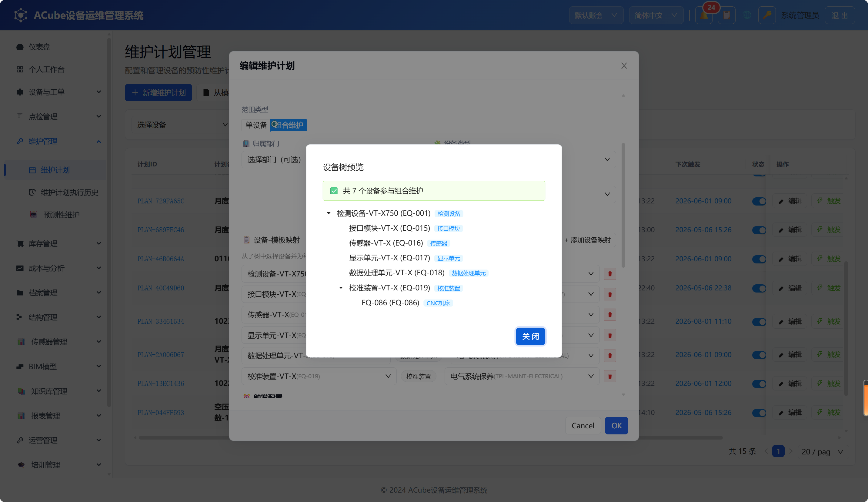868x502 pixels.
Task: Open the clipboard task icon in header
Action: point(726,15)
